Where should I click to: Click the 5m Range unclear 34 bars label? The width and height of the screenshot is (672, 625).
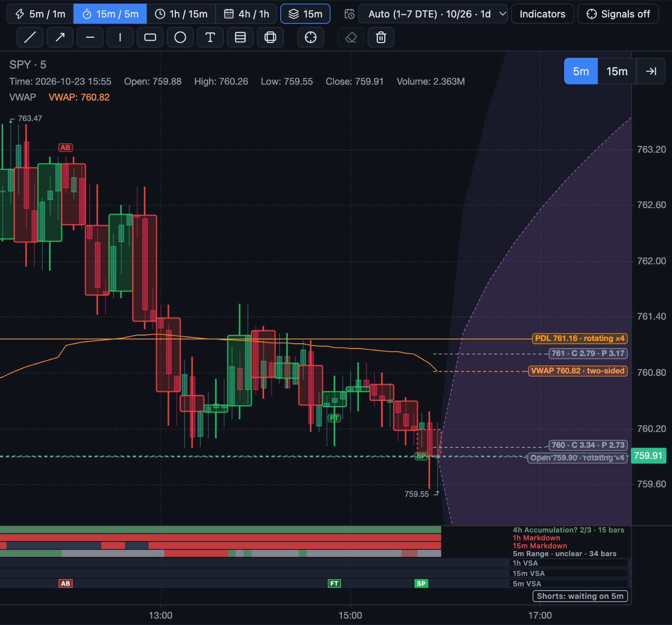tap(564, 554)
